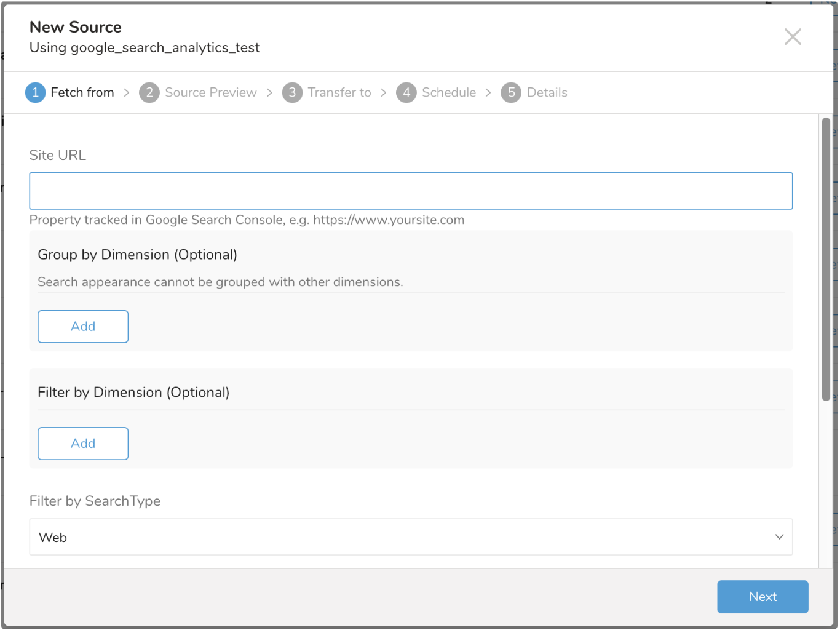Click the dialog's vertical scrollbar
This screenshot has width=840, height=630.
coord(826,258)
